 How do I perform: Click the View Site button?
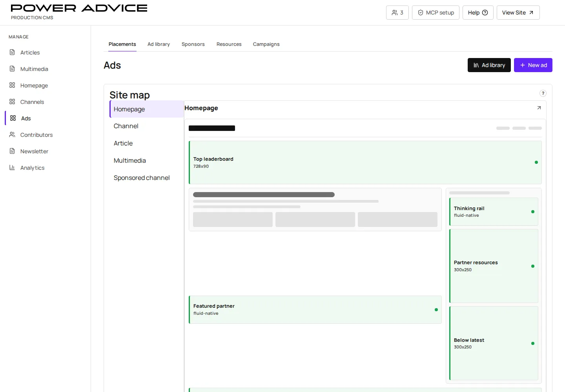[518, 13]
